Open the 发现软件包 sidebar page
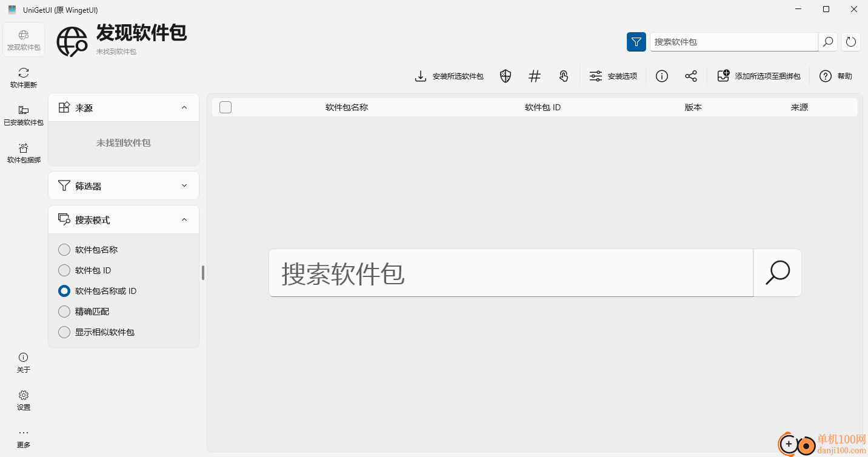The image size is (868, 457). [24, 40]
